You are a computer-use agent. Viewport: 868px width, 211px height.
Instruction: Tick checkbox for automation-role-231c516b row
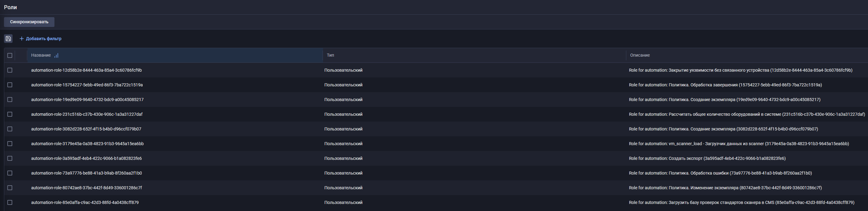coord(10,114)
